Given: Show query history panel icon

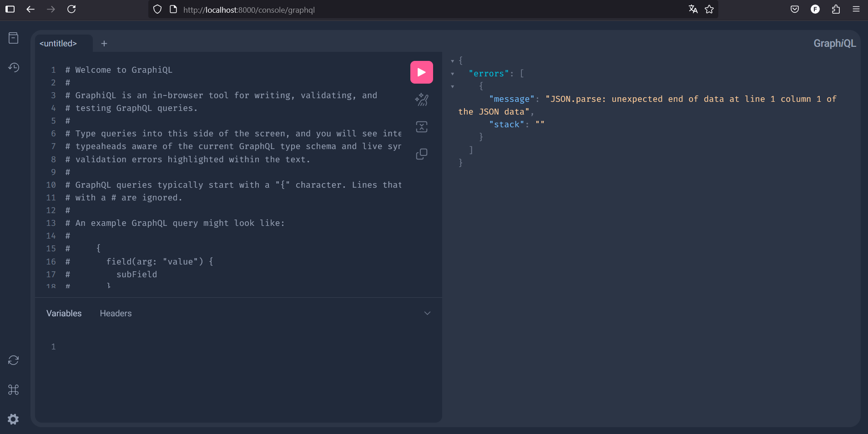Looking at the screenshot, I should click(14, 67).
